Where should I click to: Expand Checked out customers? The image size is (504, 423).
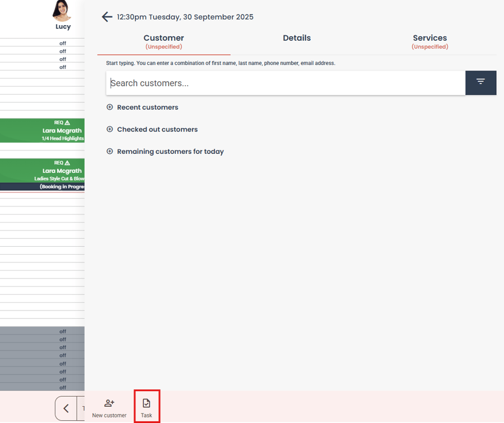click(152, 129)
